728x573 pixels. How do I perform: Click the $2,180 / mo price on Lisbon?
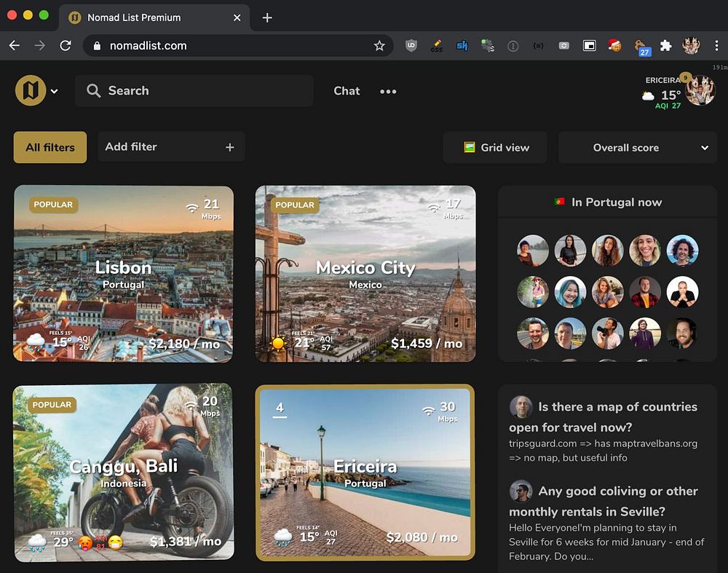pyautogui.click(x=184, y=344)
